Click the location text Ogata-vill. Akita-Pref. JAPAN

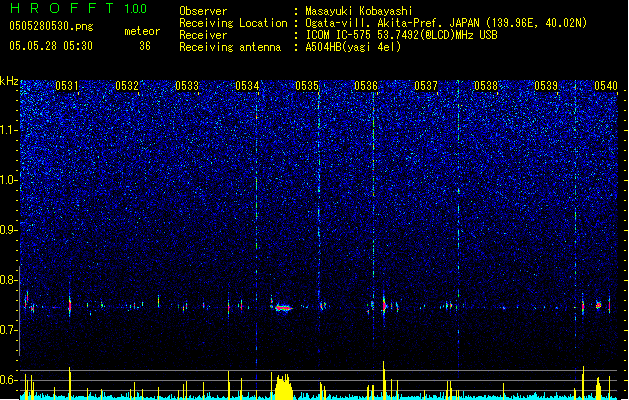[x=393, y=23]
